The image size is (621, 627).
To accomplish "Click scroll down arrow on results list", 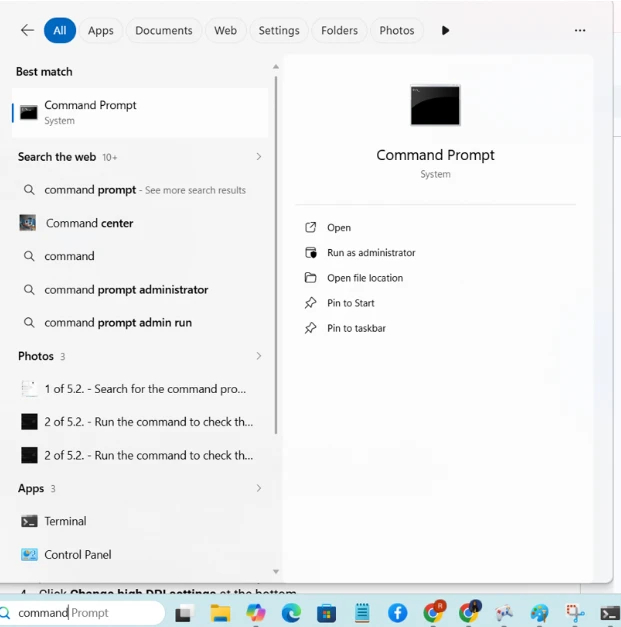I will tap(276, 571).
